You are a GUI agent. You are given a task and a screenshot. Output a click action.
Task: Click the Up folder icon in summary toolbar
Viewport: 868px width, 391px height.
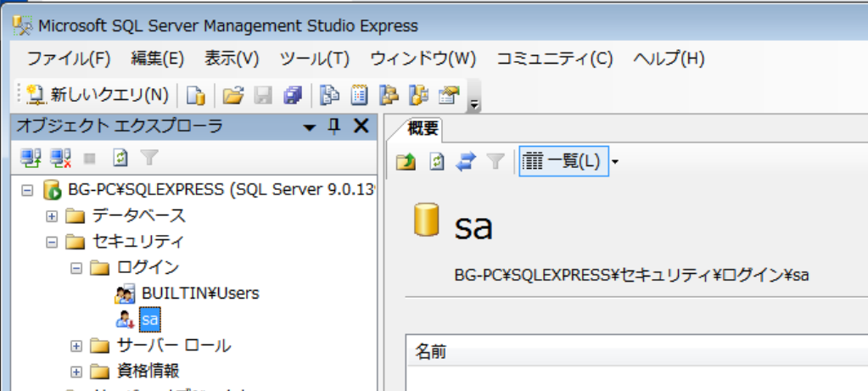click(406, 162)
